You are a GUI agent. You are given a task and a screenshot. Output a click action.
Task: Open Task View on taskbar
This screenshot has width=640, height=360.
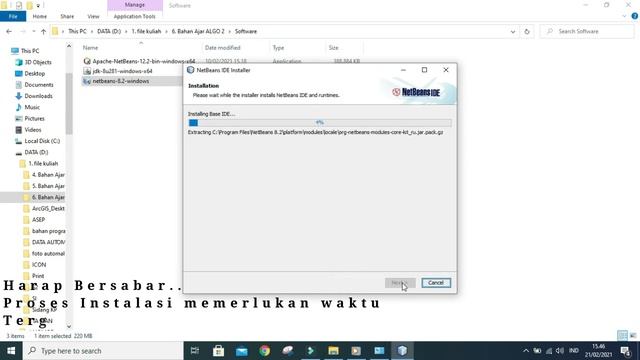point(195,351)
